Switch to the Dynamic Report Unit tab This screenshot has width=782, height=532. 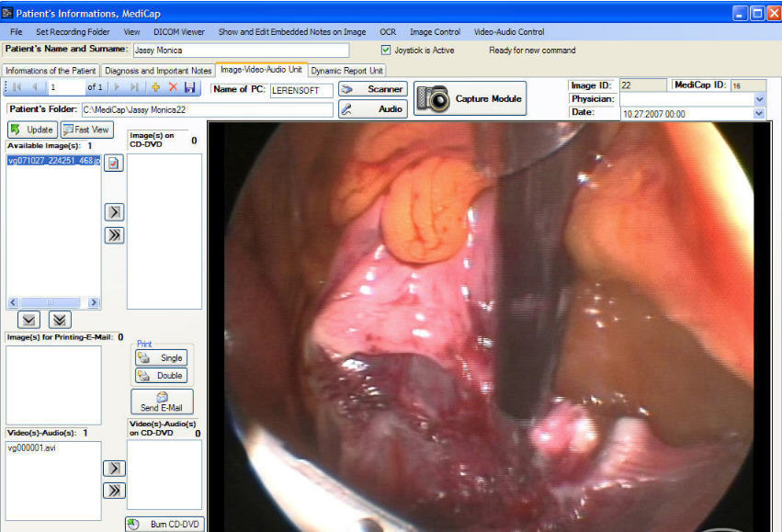[x=345, y=69]
